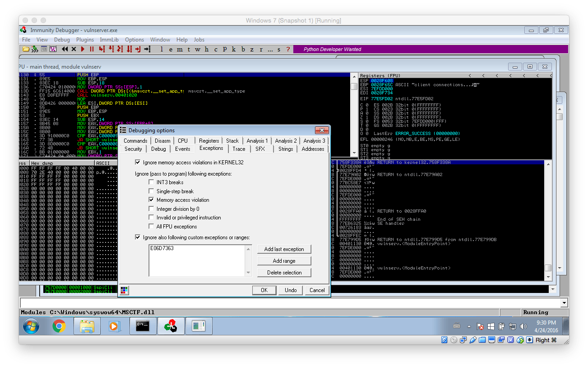The width and height of the screenshot is (588, 367).
Task: Cancel the Debugging options dialog
Action: [x=317, y=290]
